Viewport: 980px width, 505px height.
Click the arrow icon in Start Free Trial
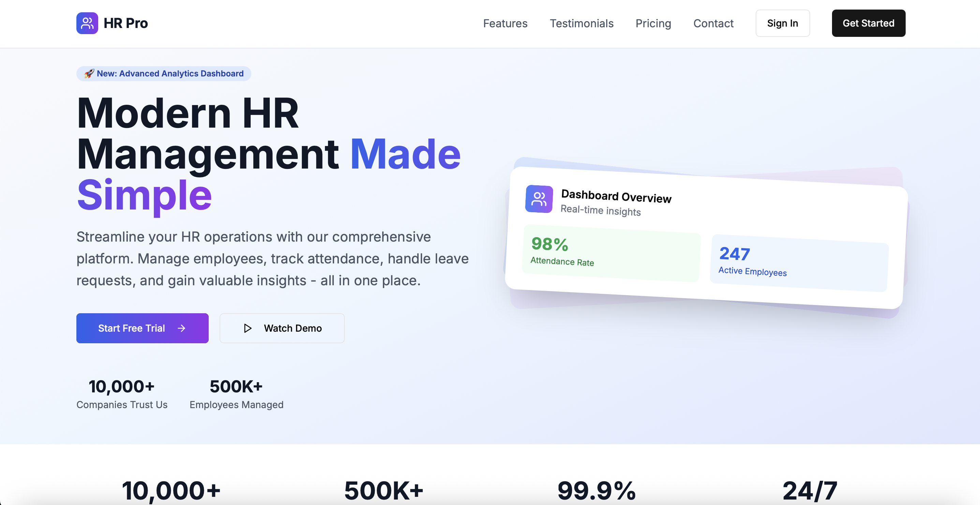181,328
